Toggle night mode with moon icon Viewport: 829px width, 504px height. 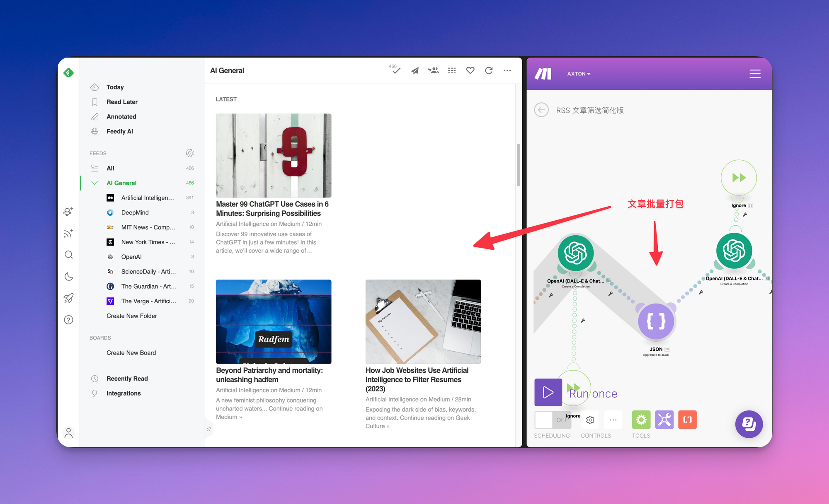click(x=69, y=276)
